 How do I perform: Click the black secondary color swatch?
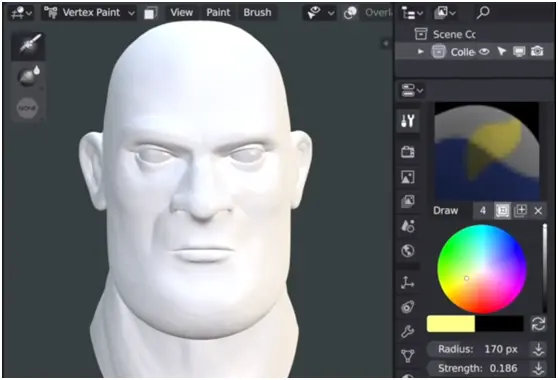click(499, 324)
